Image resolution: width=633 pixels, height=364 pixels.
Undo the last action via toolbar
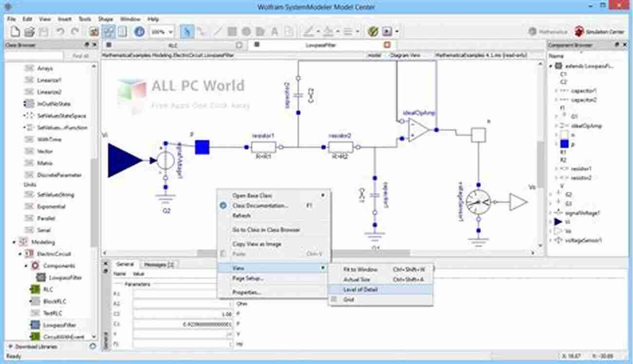[x=60, y=32]
